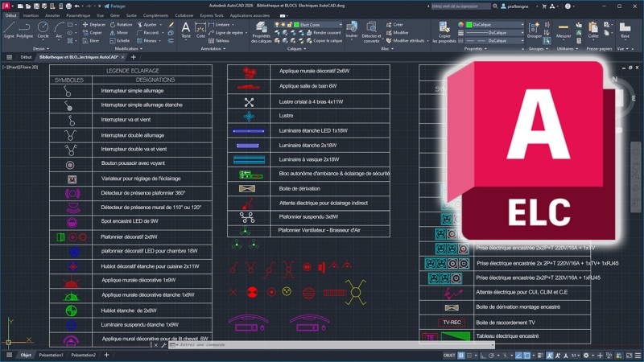Open the Express Tools tab
The height and width of the screenshot is (362, 644).
[212, 15]
